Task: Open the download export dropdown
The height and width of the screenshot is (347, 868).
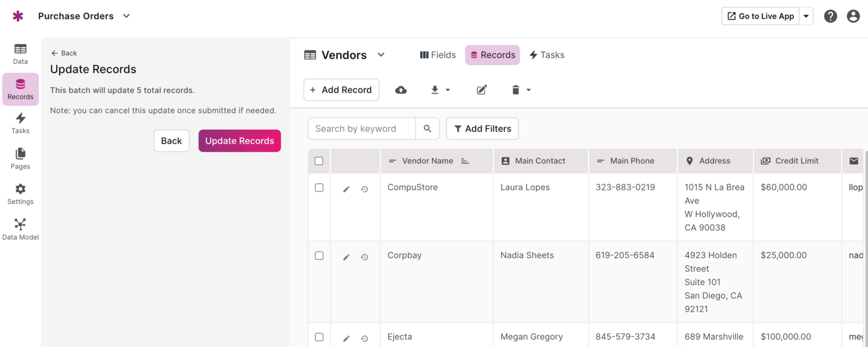Action: [440, 90]
